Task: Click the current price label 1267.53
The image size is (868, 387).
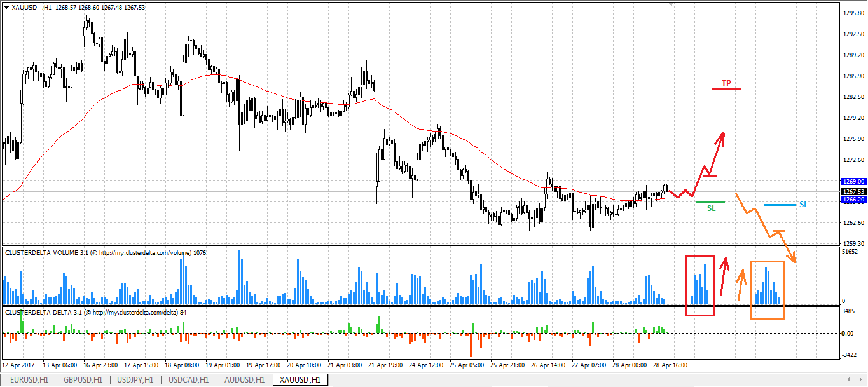Action: pyautogui.click(x=853, y=191)
